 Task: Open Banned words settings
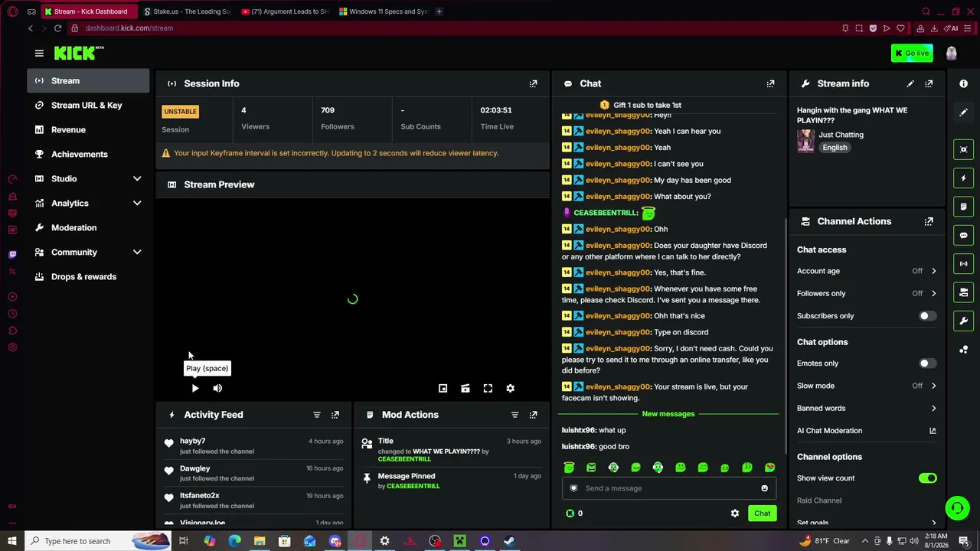coord(867,408)
